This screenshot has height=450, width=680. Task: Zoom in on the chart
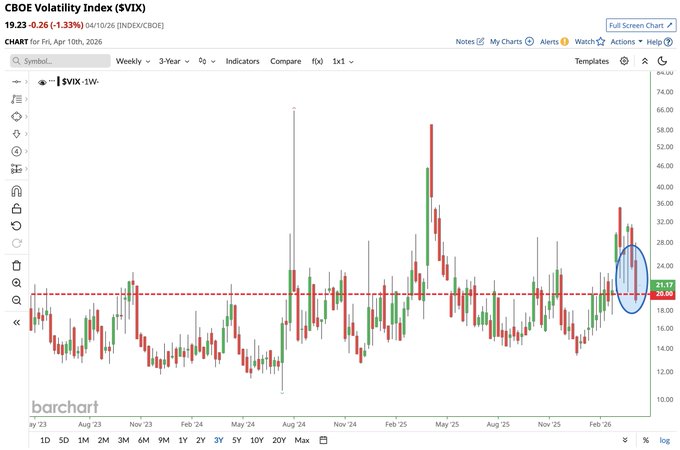[x=16, y=283]
